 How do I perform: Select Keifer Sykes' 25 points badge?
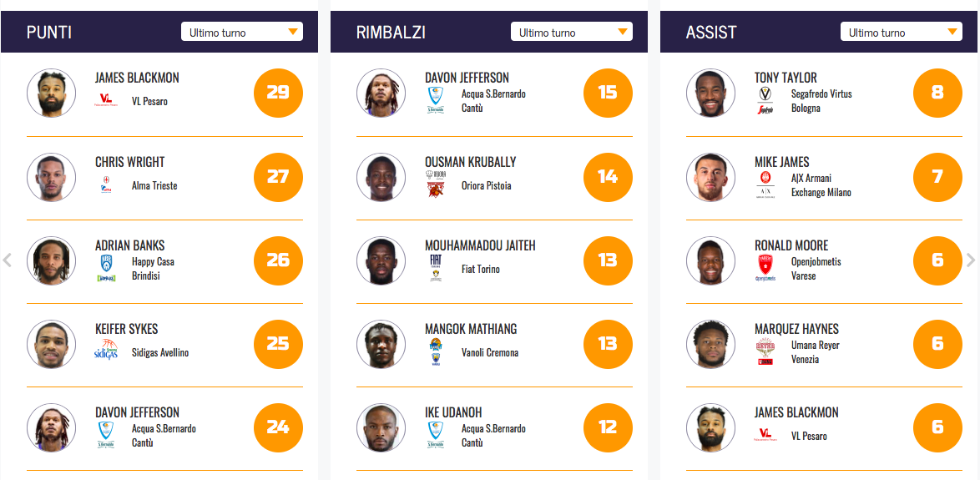278,343
